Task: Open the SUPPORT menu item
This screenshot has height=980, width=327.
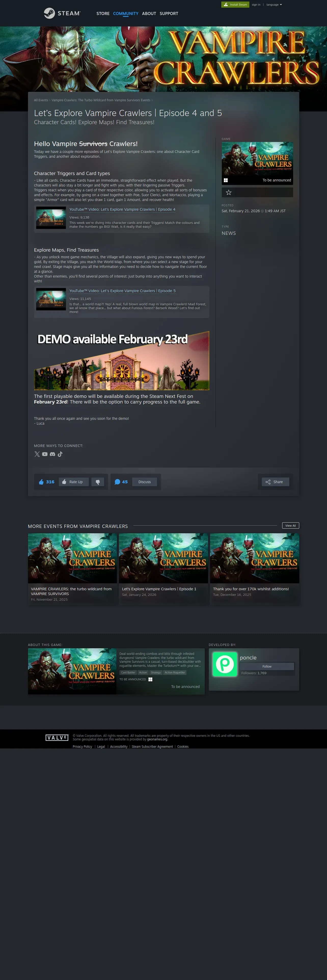Action: tap(169, 13)
